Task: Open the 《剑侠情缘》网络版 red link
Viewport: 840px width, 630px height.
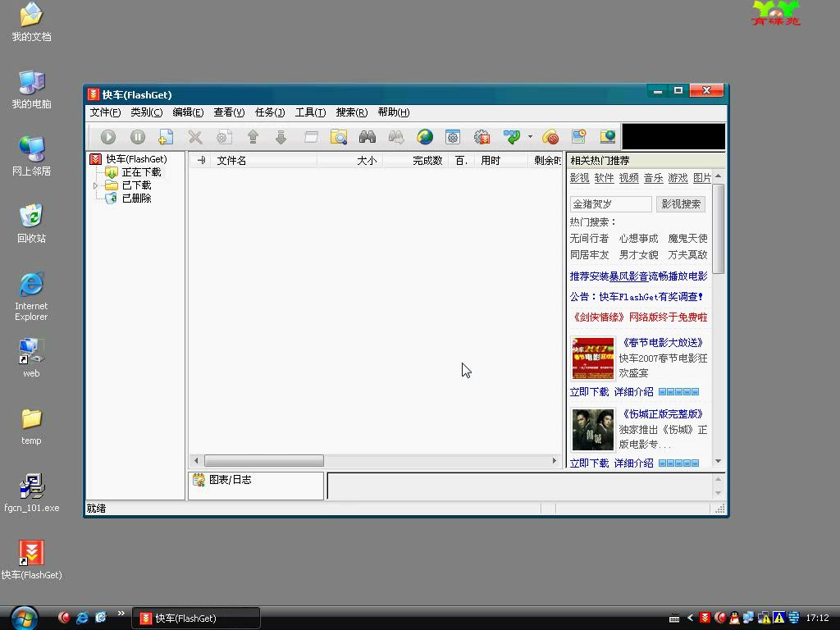Action: (638, 317)
